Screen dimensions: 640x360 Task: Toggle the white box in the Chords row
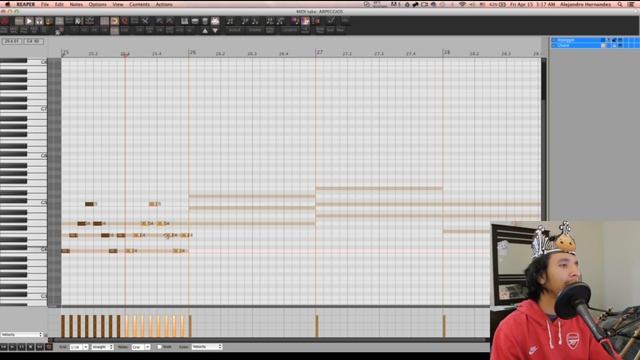(x=603, y=45)
